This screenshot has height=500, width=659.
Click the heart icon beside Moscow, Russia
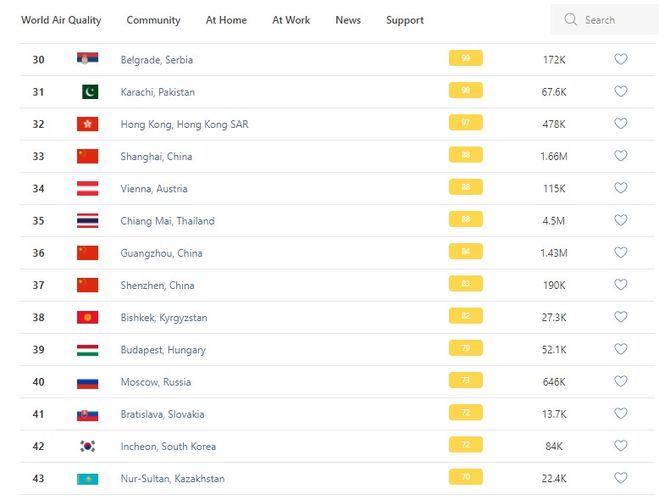point(620,382)
